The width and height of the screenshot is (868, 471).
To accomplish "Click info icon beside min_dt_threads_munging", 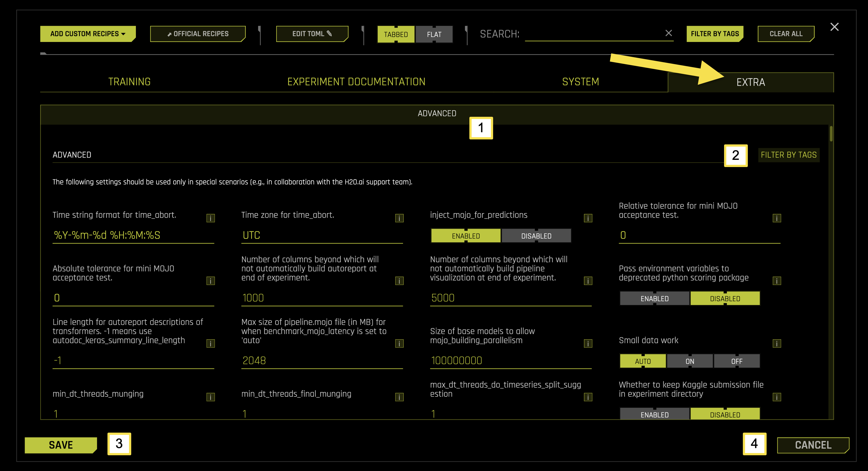I will 210,397.
